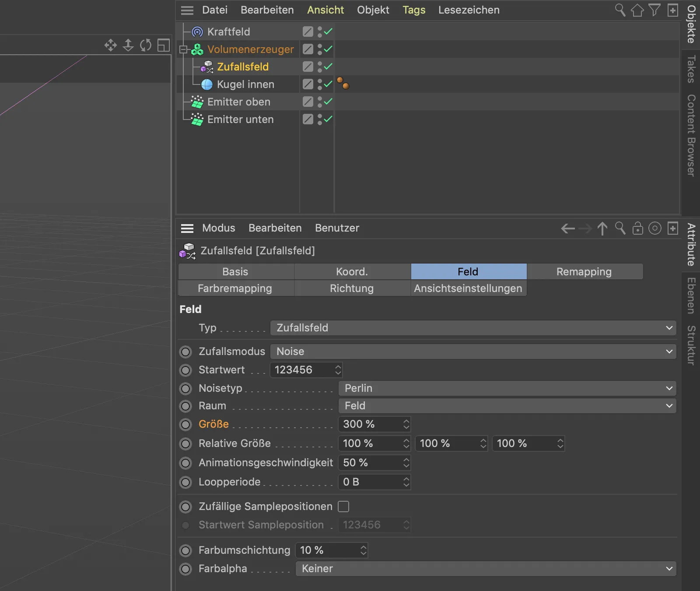
Task: Click the Loopperiode input field
Action: 374,482
